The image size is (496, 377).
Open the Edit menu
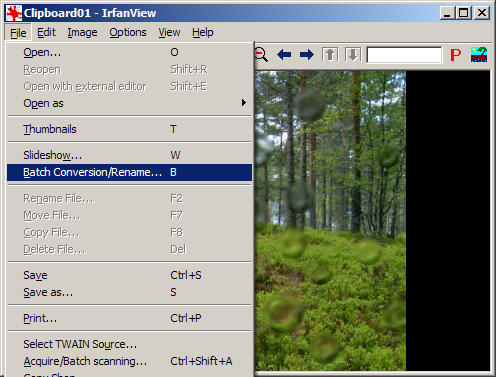46,32
